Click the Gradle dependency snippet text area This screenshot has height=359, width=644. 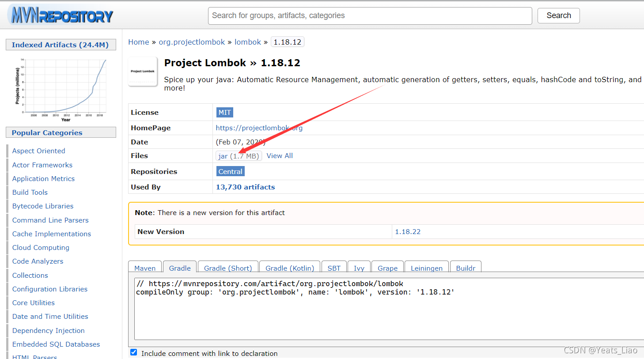coord(389,308)
